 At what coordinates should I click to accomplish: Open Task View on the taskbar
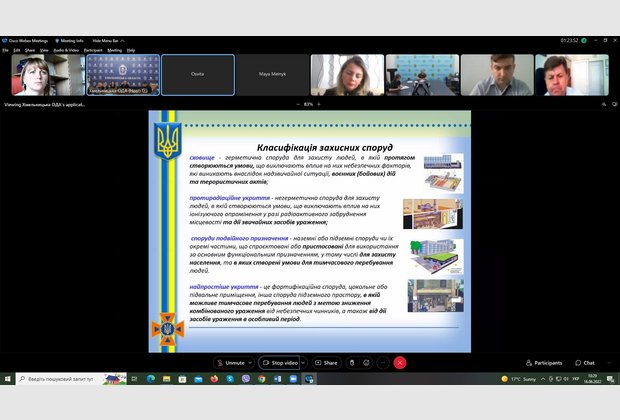[x=134, y=379]
